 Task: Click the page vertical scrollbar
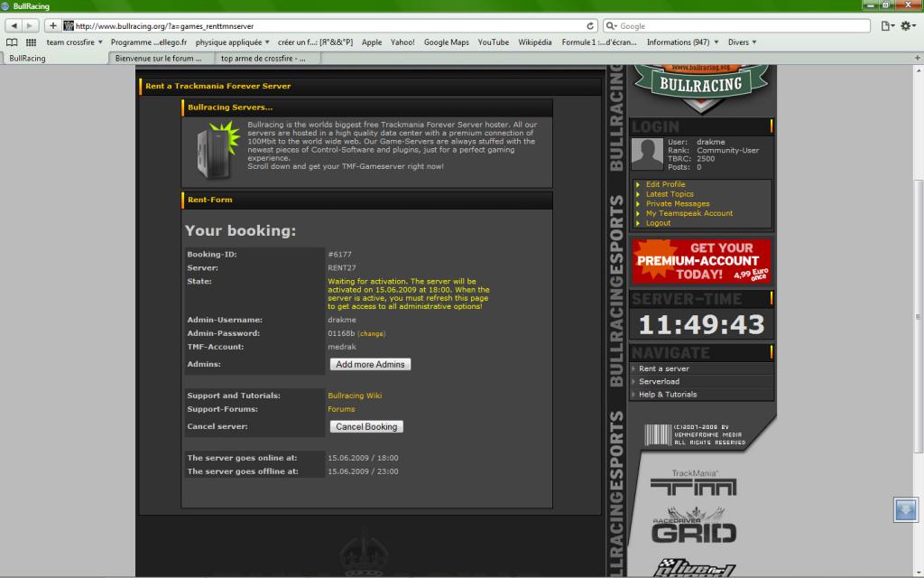click(x=918, y=317)
